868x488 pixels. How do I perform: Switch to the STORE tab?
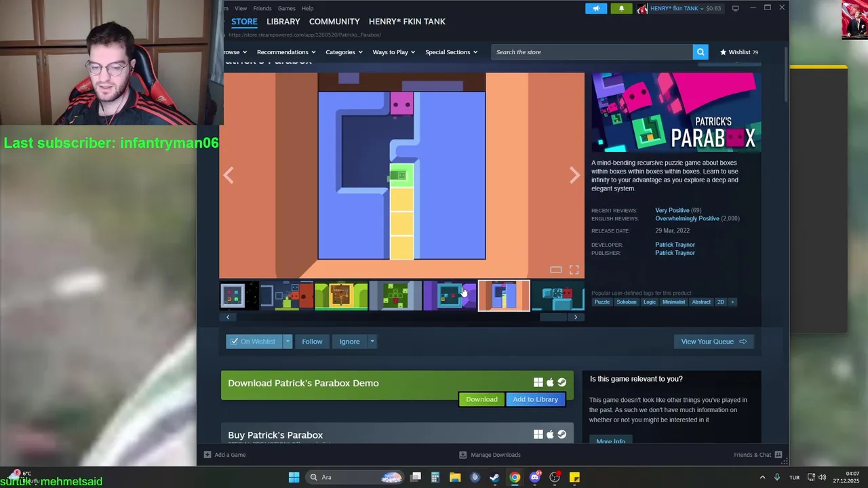(x=244, y=22)
